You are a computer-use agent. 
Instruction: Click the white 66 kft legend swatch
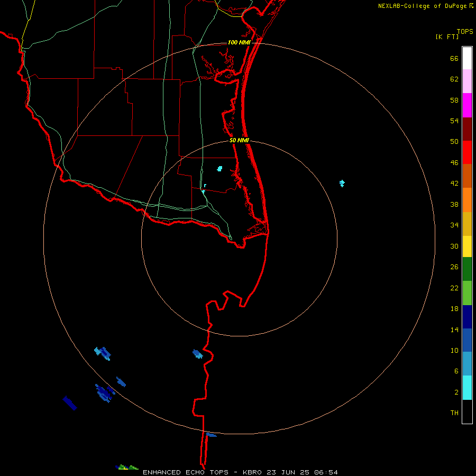click(467, 58)
